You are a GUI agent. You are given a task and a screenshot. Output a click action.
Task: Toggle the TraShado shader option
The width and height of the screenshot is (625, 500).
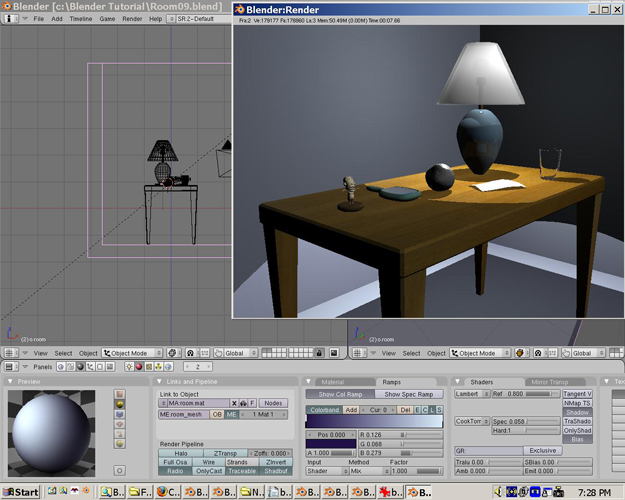[x=577, y=421]
